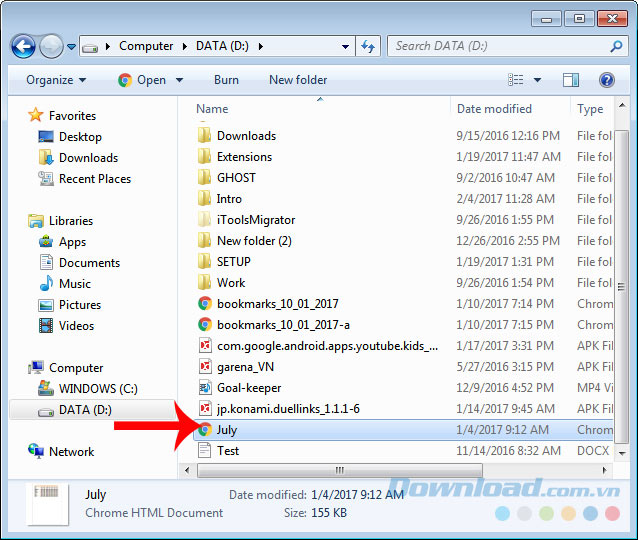Sort by the Date modified column header
The width and height of the screenshot is (638, 540).
click(494, 109)
